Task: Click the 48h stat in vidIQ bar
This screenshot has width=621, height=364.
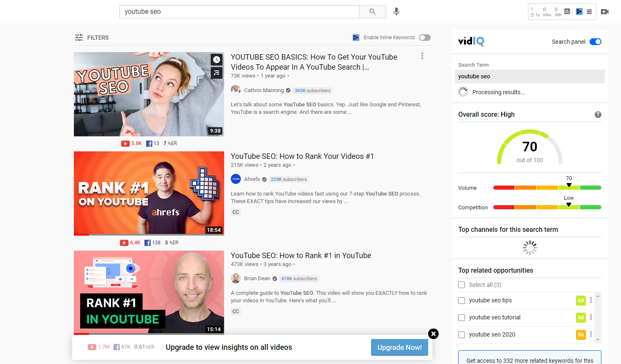Action: (558, 12)
